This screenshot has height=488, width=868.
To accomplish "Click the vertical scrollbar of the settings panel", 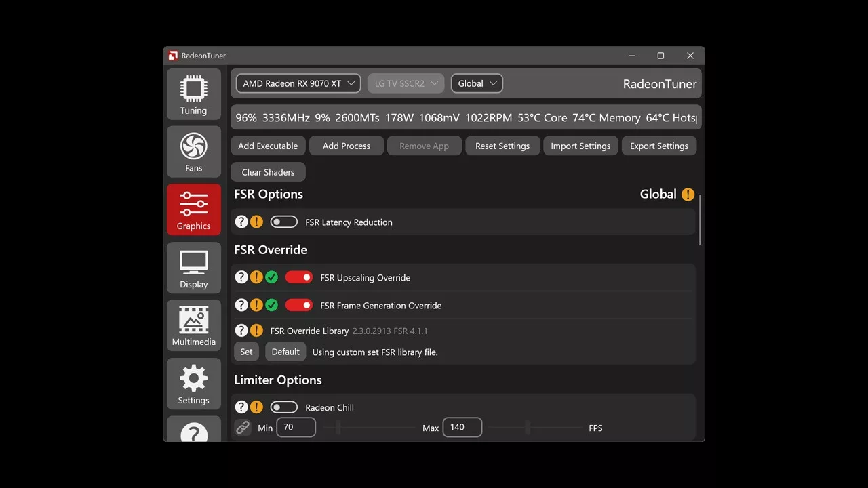I will [x=700, y=220].
